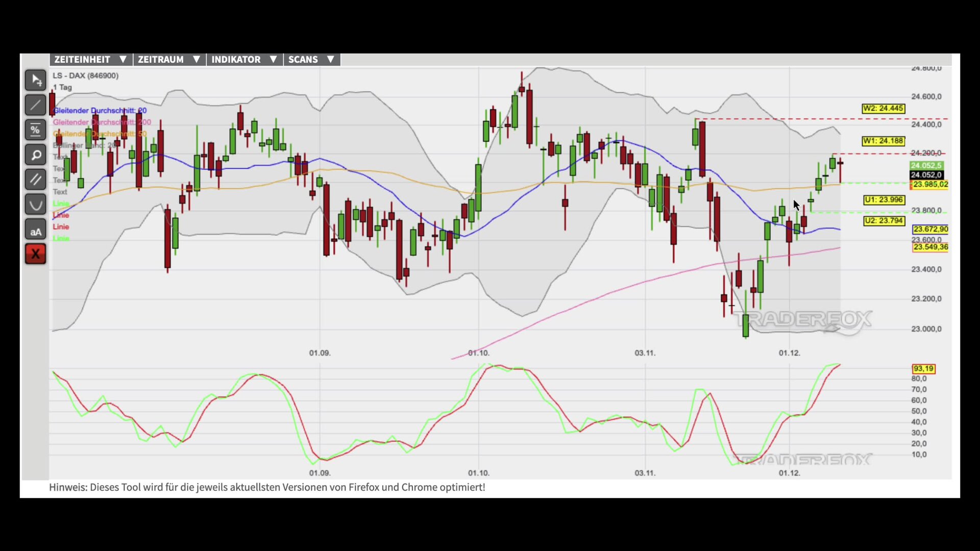Click the W1: 24.188 resistance label
980x551 pixels.
883,141
